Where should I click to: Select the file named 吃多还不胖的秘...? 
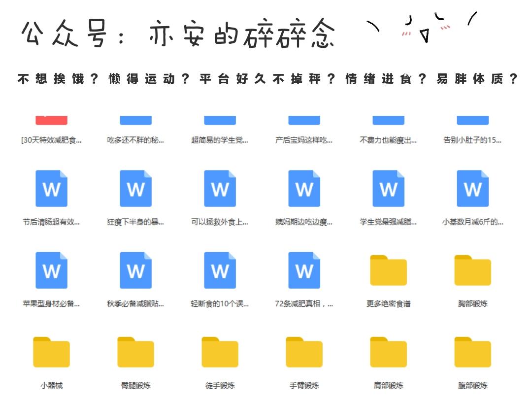(x=135, y=120)
